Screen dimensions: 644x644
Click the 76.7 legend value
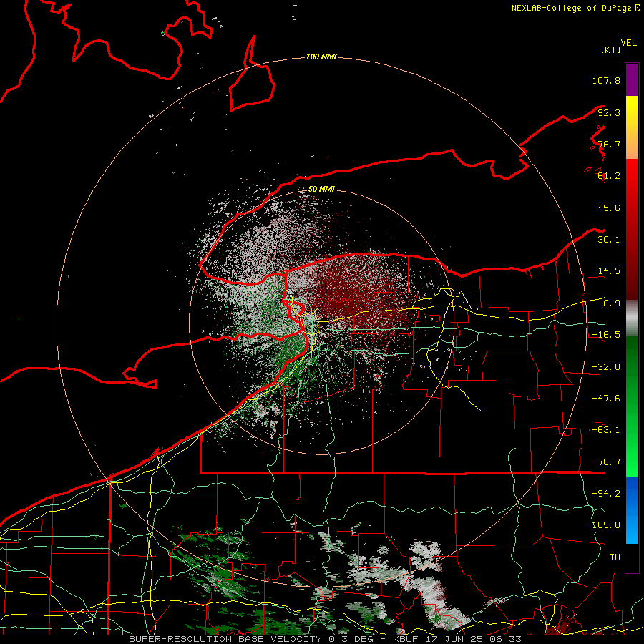[x=609, y=144]
